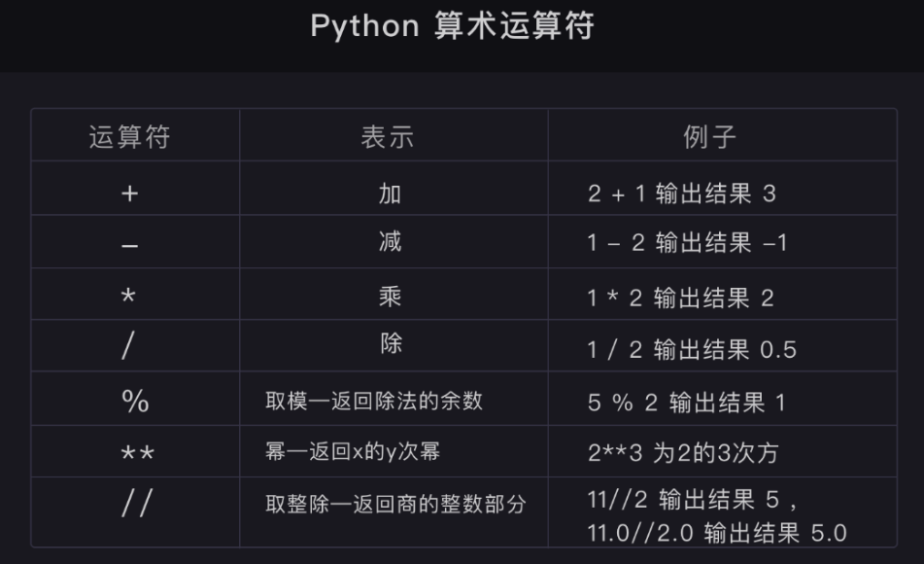Screen dimensions: 924x564
Task: Click the plus operator symbol cell
Action: point(129,194)
